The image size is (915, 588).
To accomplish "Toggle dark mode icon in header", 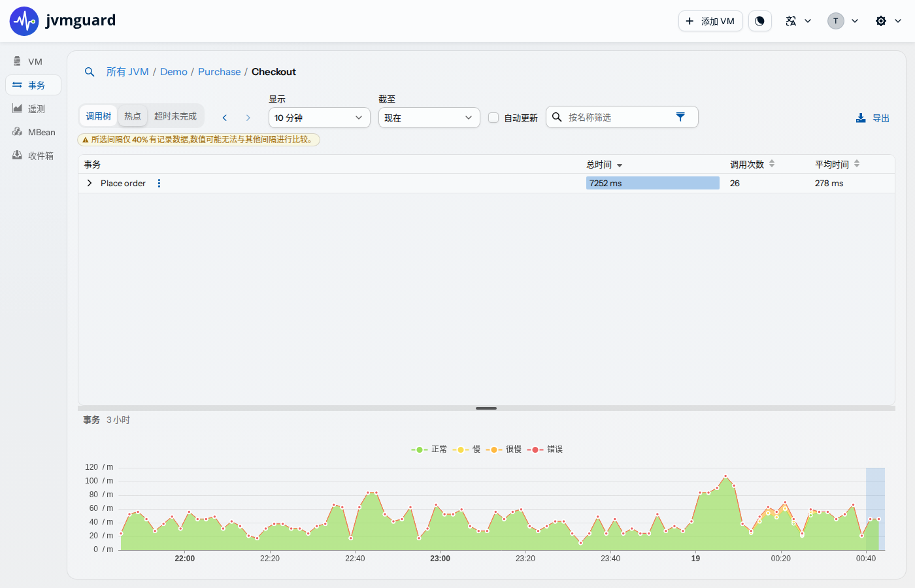I will 759,21.
